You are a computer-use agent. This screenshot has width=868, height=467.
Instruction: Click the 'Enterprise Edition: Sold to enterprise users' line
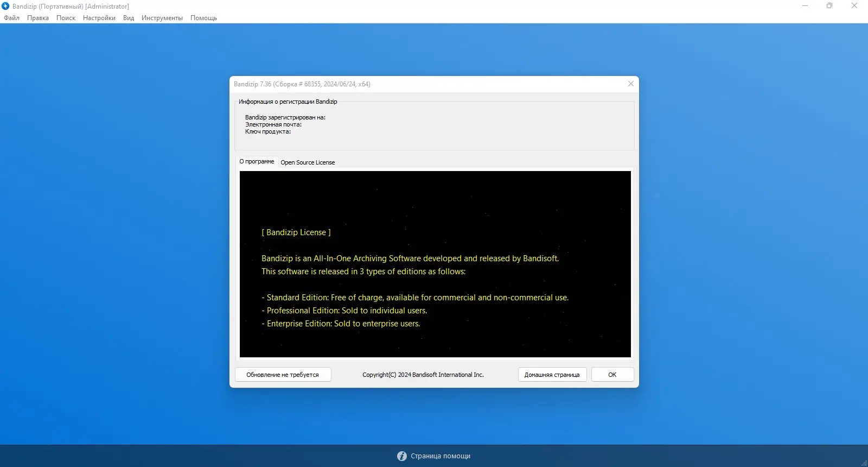pos(341,324)
